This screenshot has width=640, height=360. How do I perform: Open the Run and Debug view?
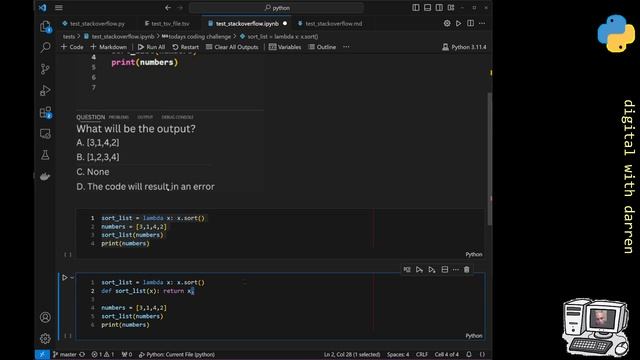45,90
